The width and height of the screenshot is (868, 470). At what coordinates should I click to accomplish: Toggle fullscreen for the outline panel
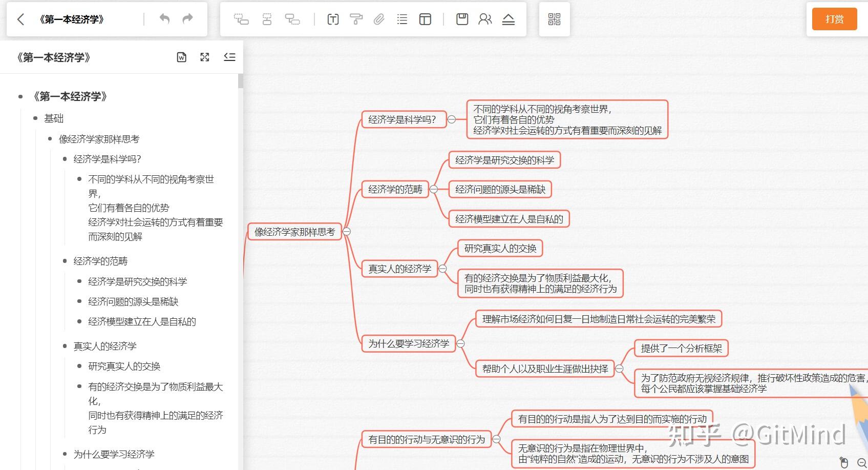click(205, 57)
